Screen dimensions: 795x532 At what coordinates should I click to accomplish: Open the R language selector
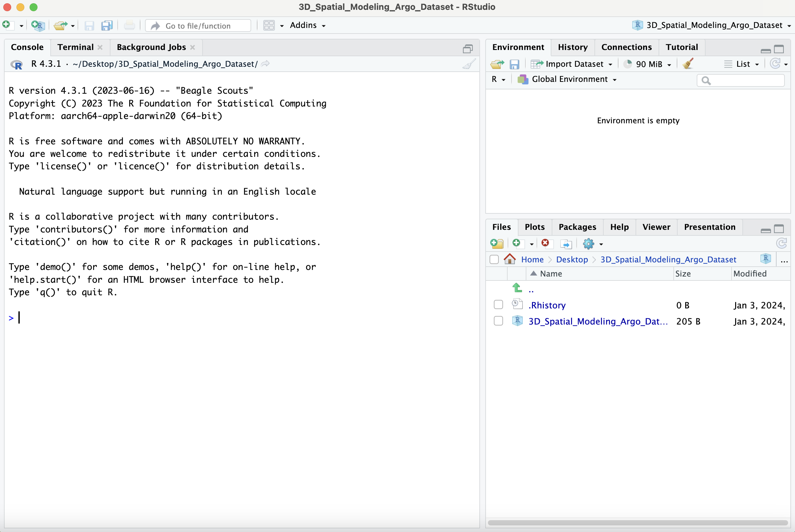pos(498,79)
